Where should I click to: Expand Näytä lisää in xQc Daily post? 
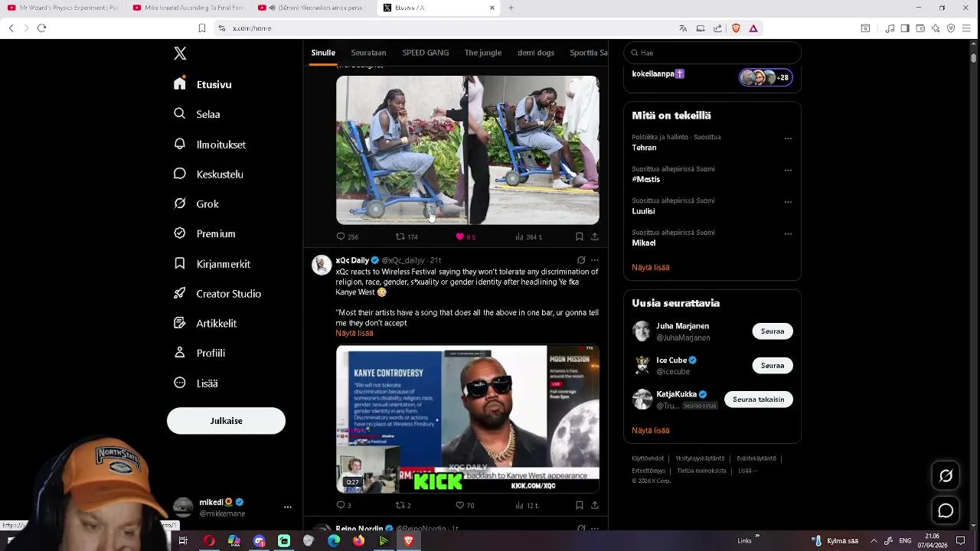[354, 333]
